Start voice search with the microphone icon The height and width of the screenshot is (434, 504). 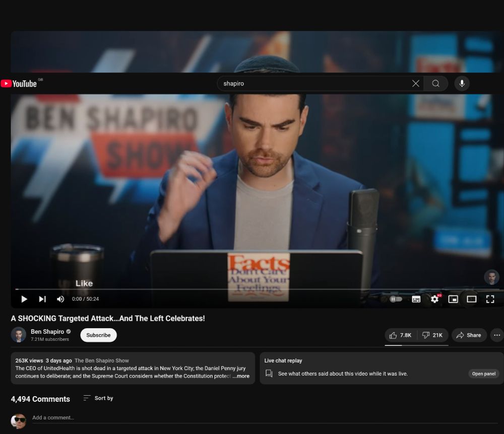tap(462, 84)
